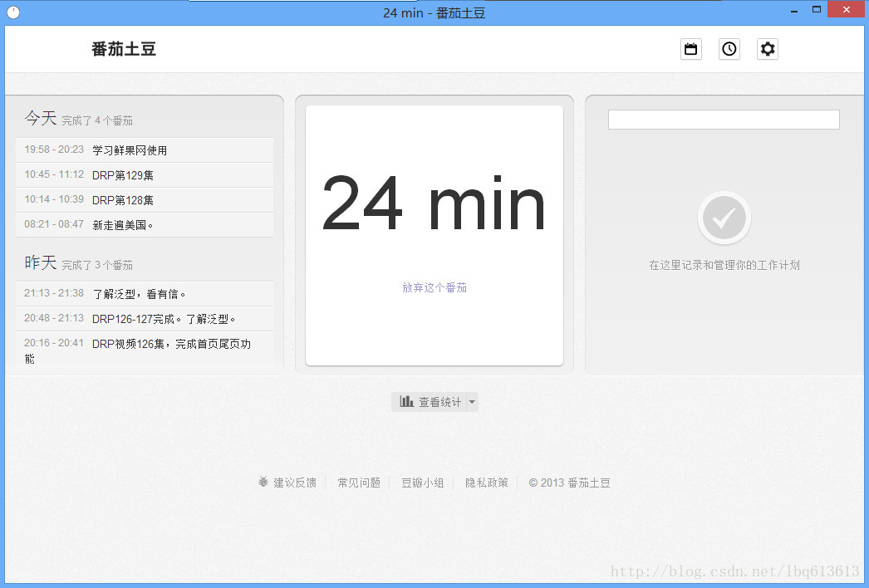Click the 在这里记录和管理你的工作计划 hint text

click(724, 265)
